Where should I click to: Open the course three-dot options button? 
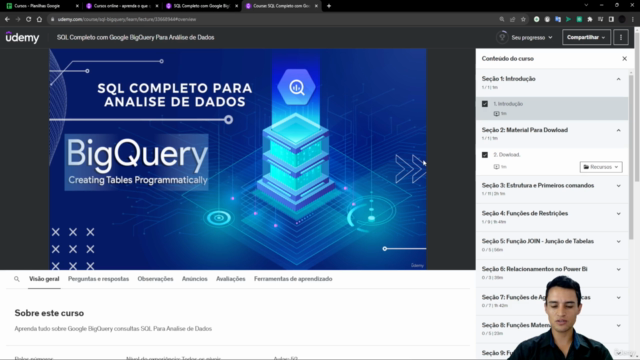pyautogui.click(x=621, y=37)
